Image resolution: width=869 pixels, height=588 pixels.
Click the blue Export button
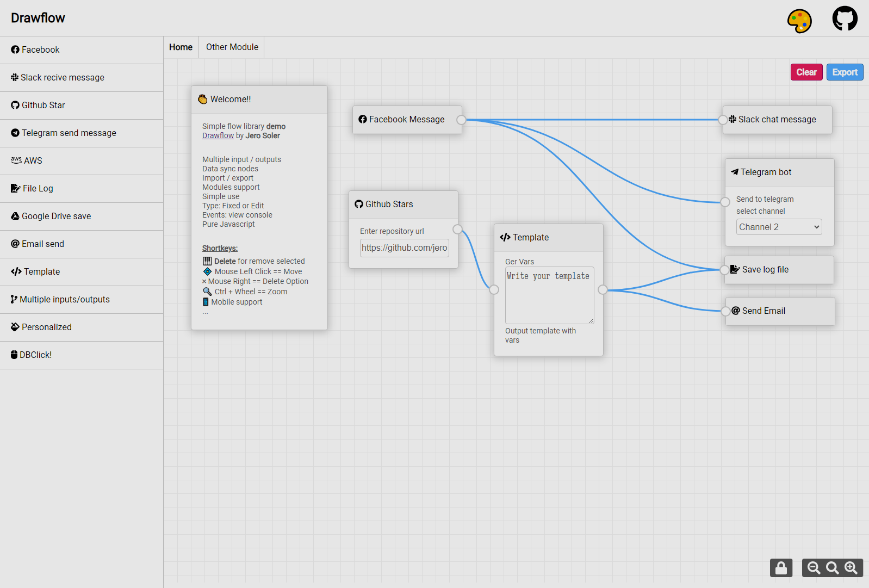click(x=845, y=72)
